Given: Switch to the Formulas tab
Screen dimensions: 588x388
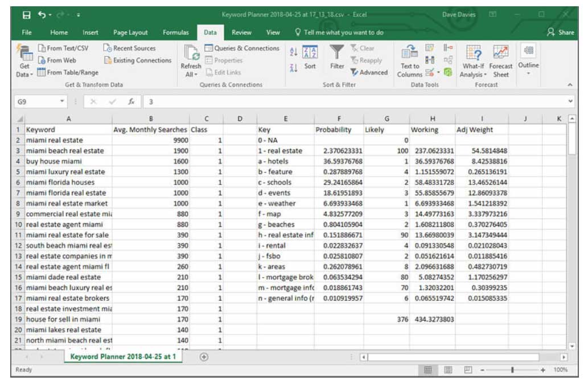Looking at the screenshot, I should [x=175, y=32].
